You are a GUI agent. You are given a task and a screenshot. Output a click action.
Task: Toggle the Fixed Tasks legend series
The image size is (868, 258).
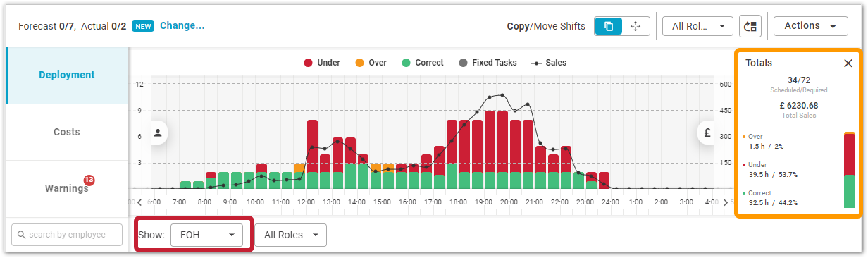488,63
